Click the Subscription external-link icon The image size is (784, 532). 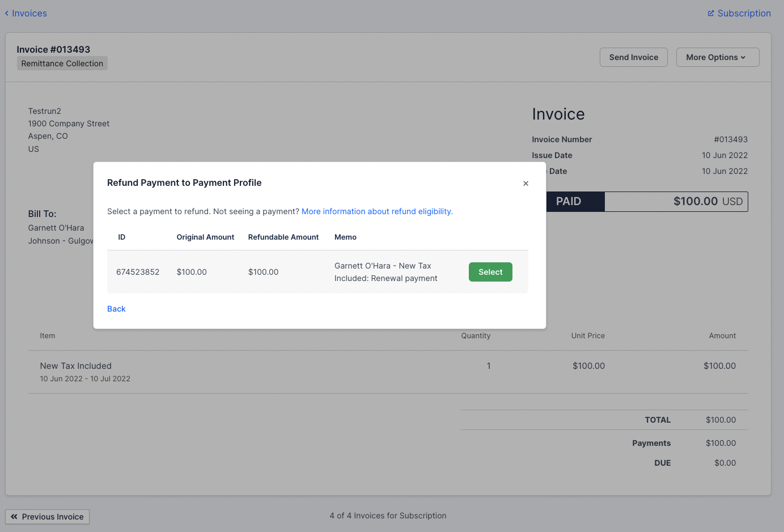point(711,13)
